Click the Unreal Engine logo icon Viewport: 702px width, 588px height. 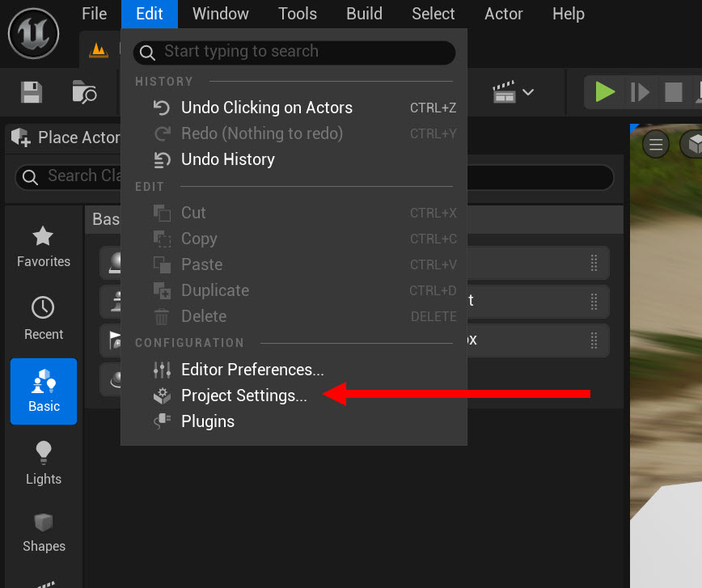[34, 34]
